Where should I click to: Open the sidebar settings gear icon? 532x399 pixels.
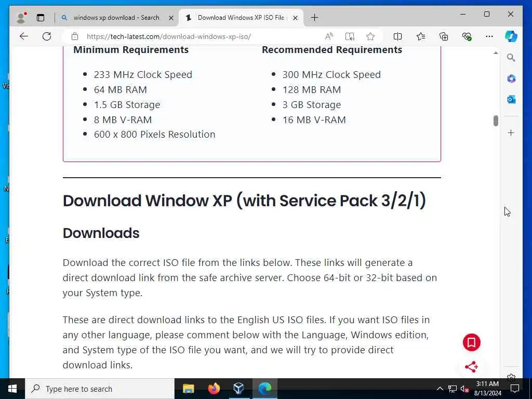click(511, 376)
